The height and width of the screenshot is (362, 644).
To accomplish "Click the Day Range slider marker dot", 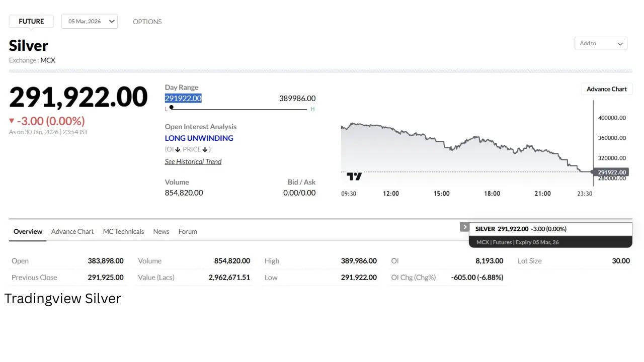I will coord(172,107).
